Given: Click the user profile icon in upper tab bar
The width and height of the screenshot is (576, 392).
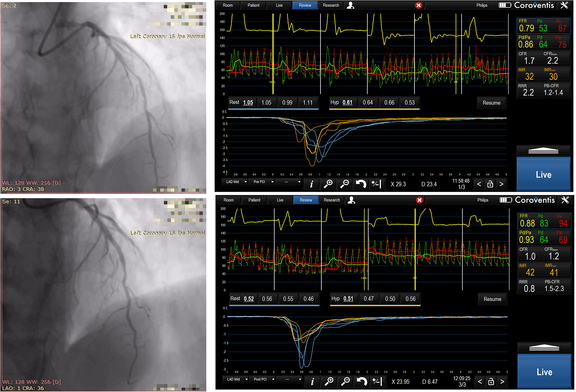Looking at the screenshot, I should 350,5.
